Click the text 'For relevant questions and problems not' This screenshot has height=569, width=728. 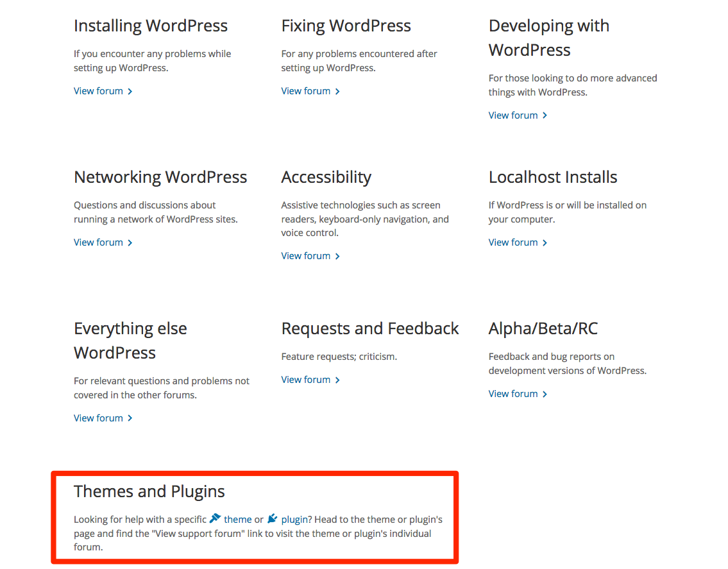point(162,381)
